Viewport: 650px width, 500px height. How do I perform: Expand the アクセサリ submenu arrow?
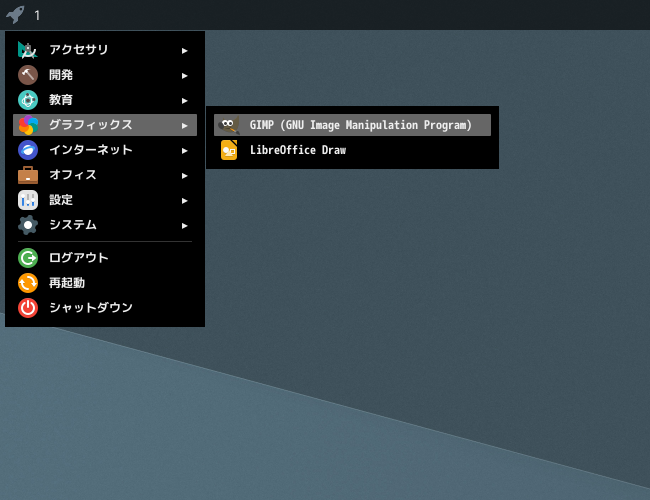(x=184, y=51)
